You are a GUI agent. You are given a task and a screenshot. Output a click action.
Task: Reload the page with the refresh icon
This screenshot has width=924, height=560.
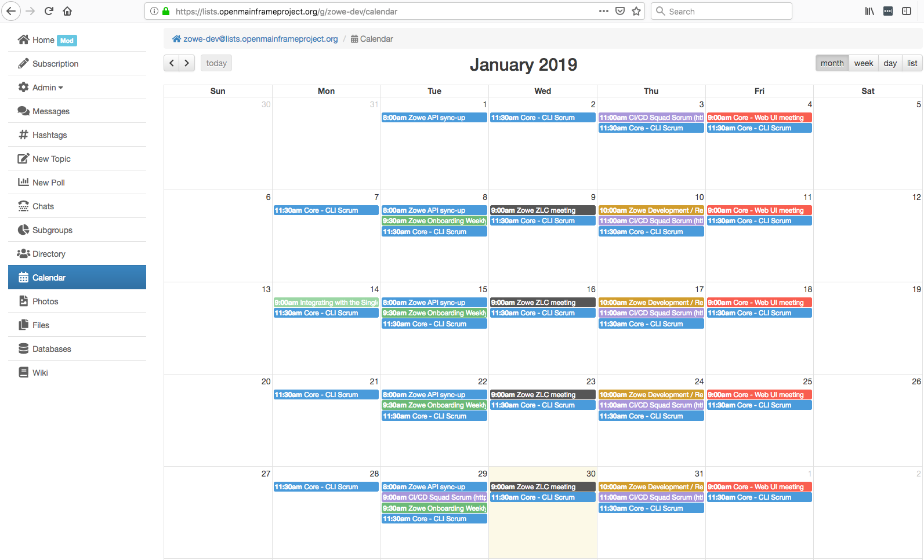(49, 11)
